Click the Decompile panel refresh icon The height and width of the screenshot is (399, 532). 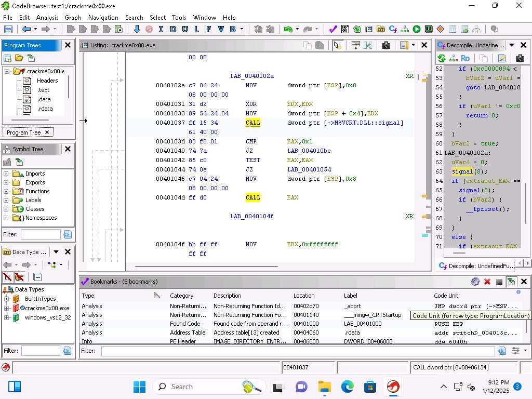pos(442,59)
